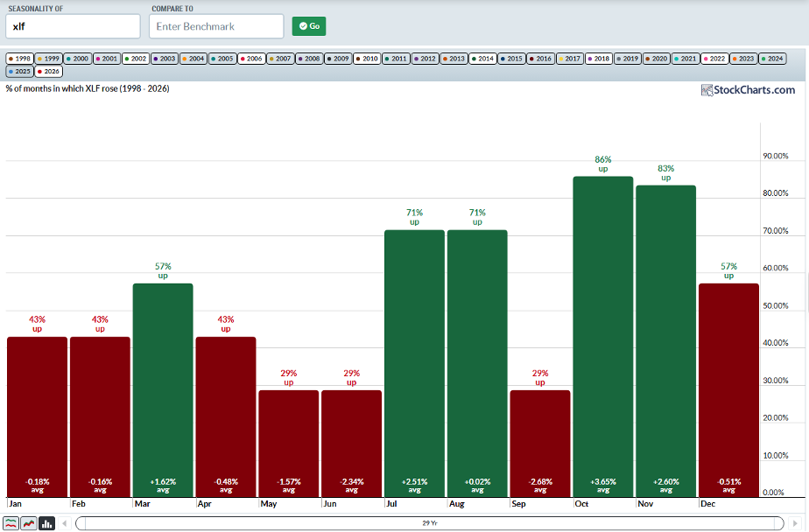Screen dimensions: 809x532
Task: Toggle the 2010 year chip
Action: [x=366, y=59]
